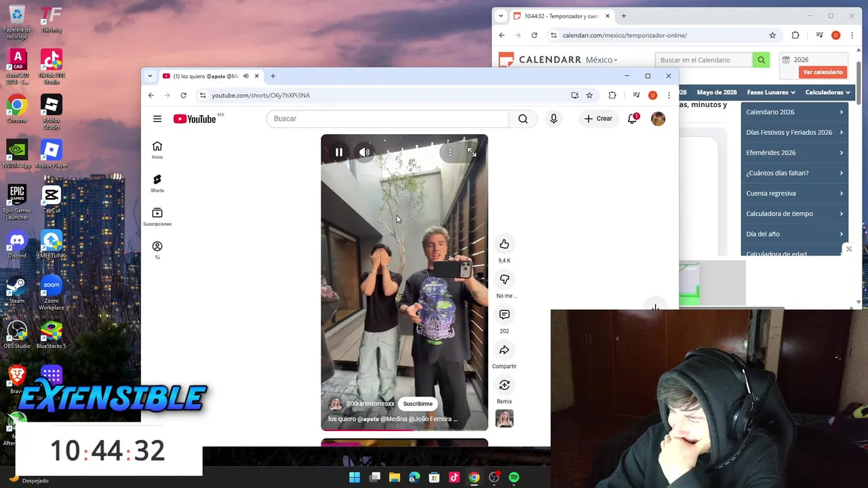Open media controls icon in the YouTube window
Screen dimensions: 868x488
[636, 96]
